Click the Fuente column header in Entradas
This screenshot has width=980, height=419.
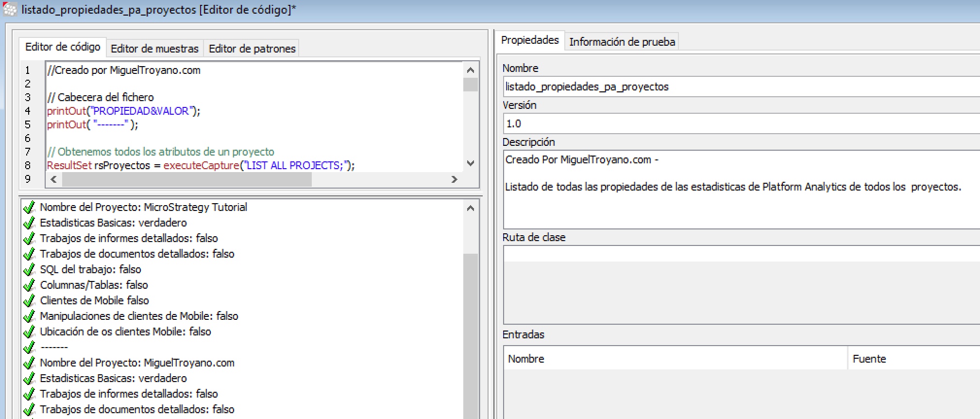click(x=914, y=359)
